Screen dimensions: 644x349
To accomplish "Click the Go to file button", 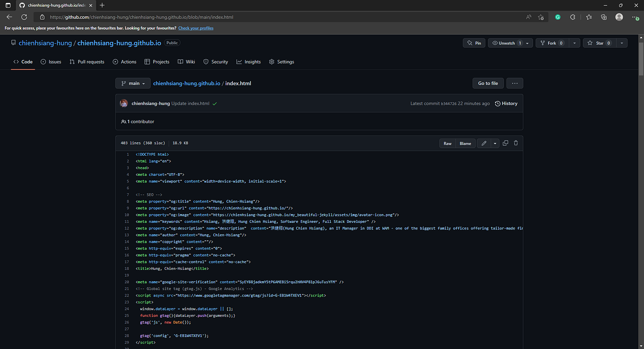I will pyautogui.click(x=488, y=83).
